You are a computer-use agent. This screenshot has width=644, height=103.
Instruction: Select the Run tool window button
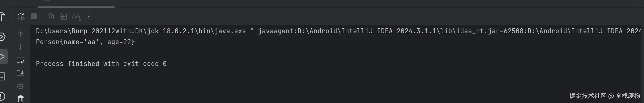click(x=3, y=56)
